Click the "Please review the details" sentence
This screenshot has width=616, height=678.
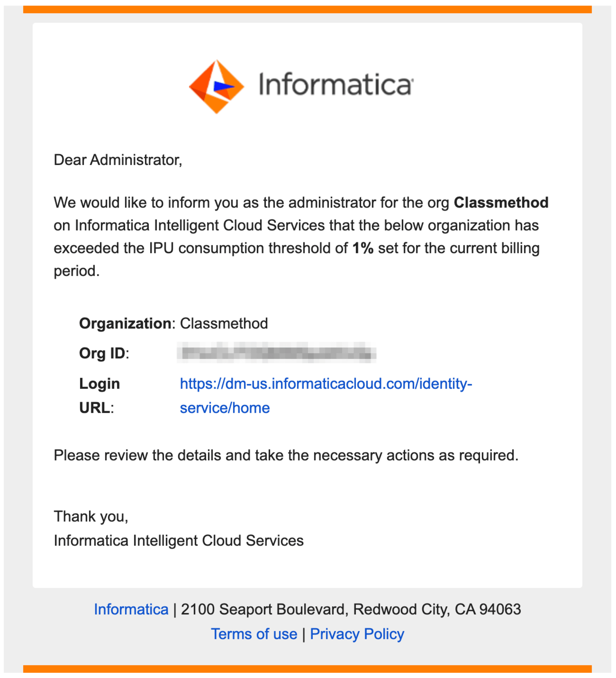286,455
